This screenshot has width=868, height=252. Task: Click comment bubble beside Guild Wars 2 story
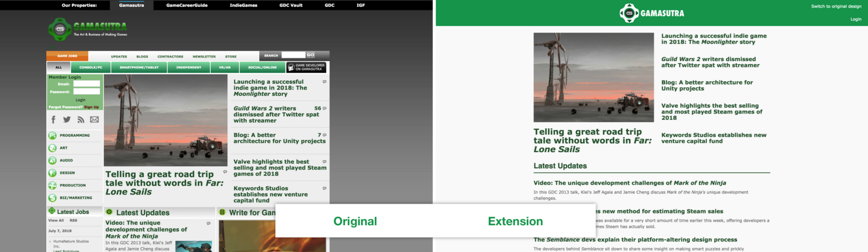click(324, 108)
